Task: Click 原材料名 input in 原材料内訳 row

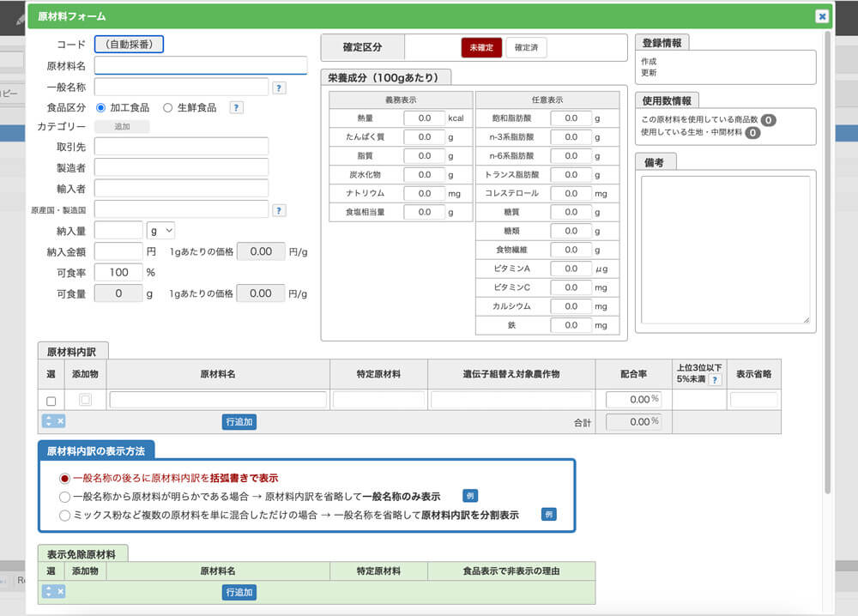Action: [x=218, y=400]
